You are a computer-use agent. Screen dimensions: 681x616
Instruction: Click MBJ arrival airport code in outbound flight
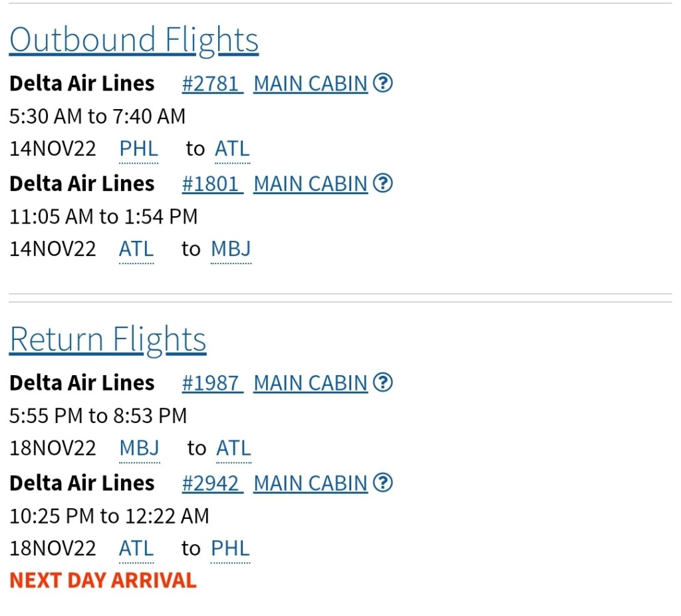(231, 249)
